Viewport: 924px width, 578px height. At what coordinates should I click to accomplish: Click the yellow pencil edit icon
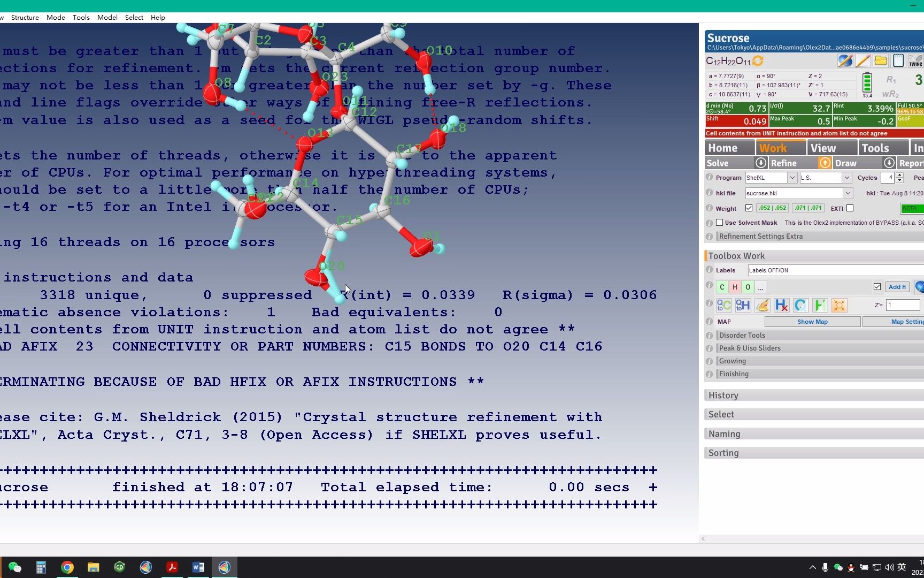click(x=863, y=60)
